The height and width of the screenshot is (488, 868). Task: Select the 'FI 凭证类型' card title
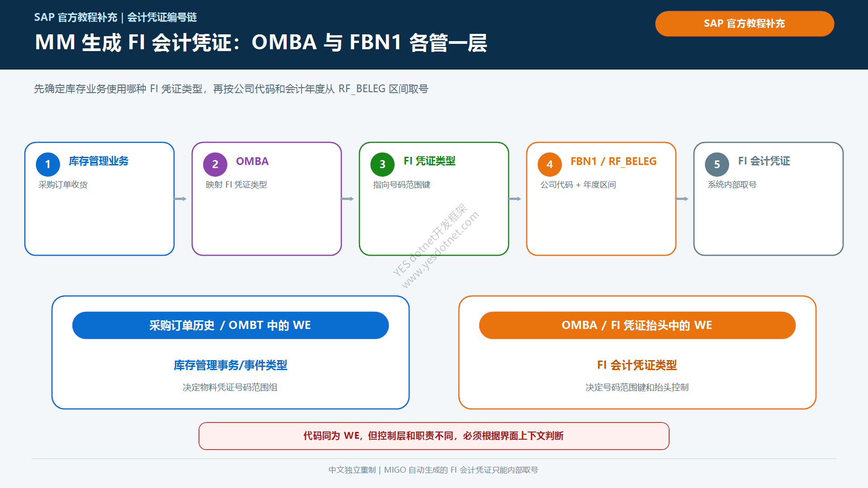tap(429, 161)
